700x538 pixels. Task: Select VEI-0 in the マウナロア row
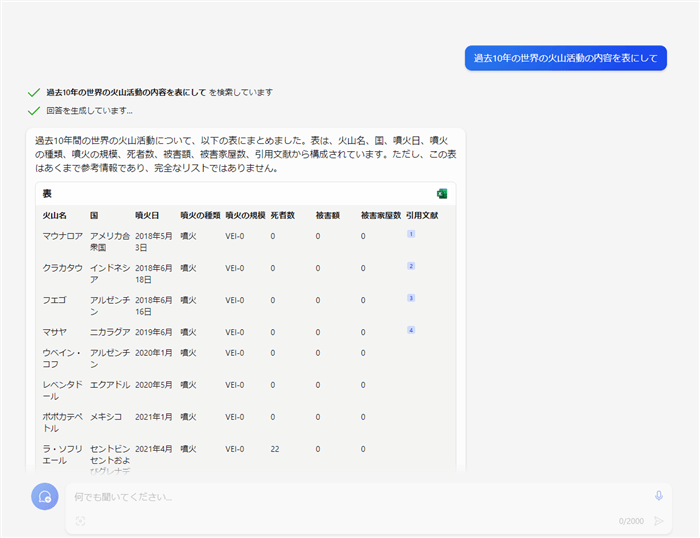[x=234, y=236]
